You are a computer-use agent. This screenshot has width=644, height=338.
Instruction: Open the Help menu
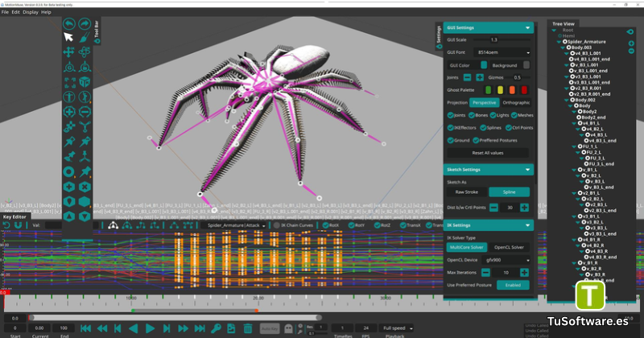[46, 12]
